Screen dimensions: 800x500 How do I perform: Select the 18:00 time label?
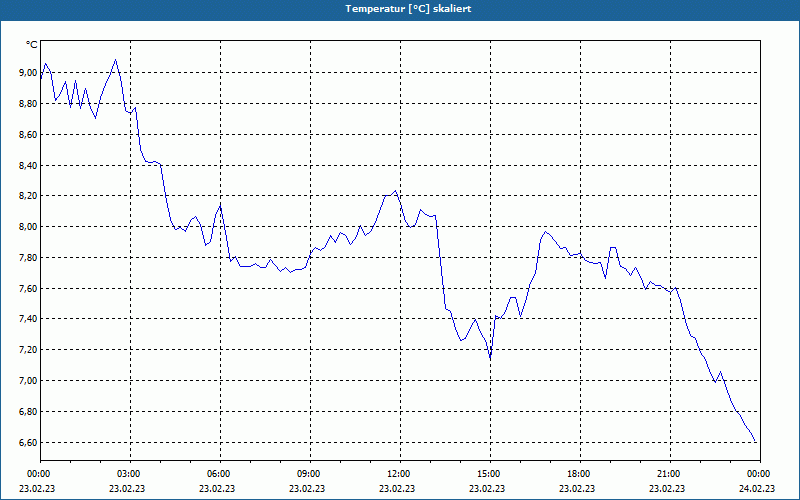coord(580,474)
